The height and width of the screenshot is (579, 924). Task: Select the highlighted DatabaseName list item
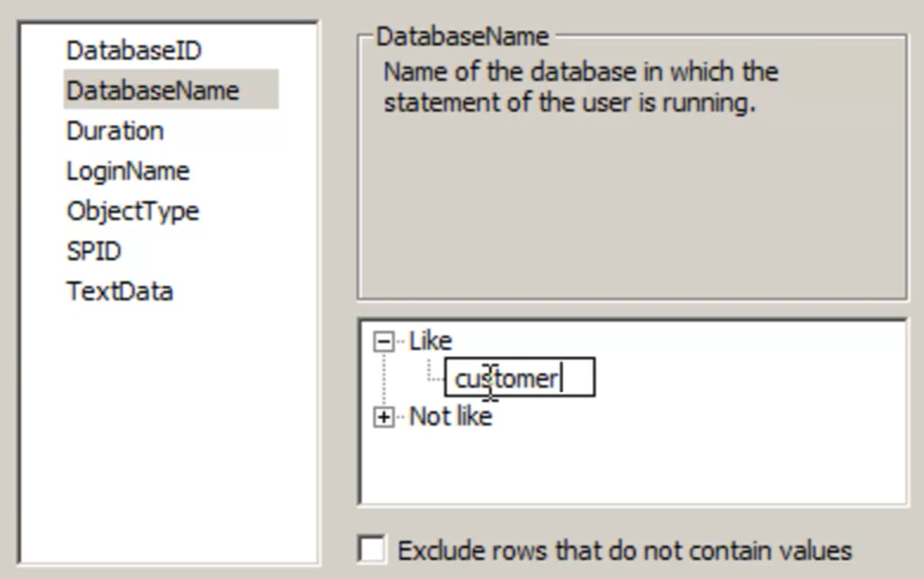pos(152,90)
